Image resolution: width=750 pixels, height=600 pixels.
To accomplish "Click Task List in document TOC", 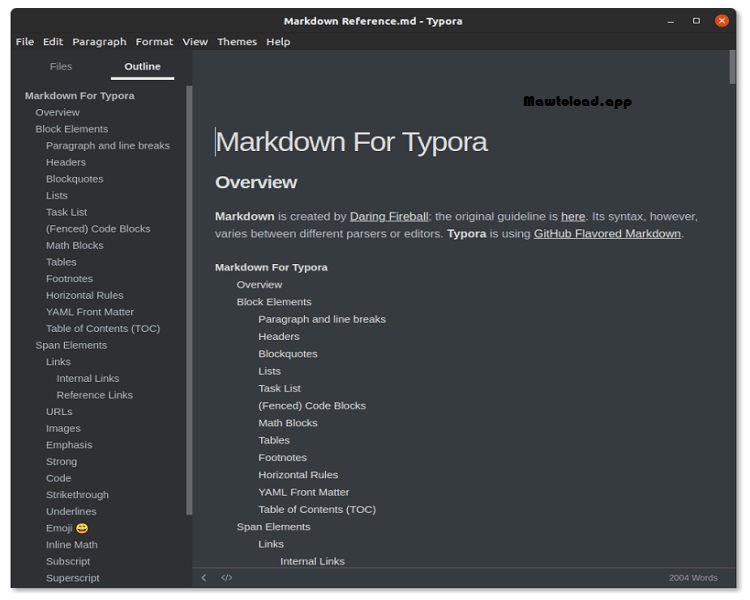I will (280, 389).
